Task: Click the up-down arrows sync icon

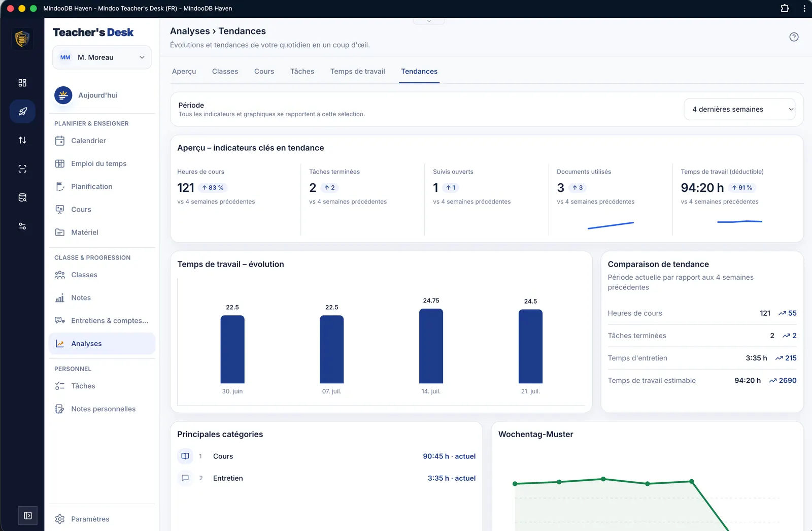Action: click(x=22, y=140)
